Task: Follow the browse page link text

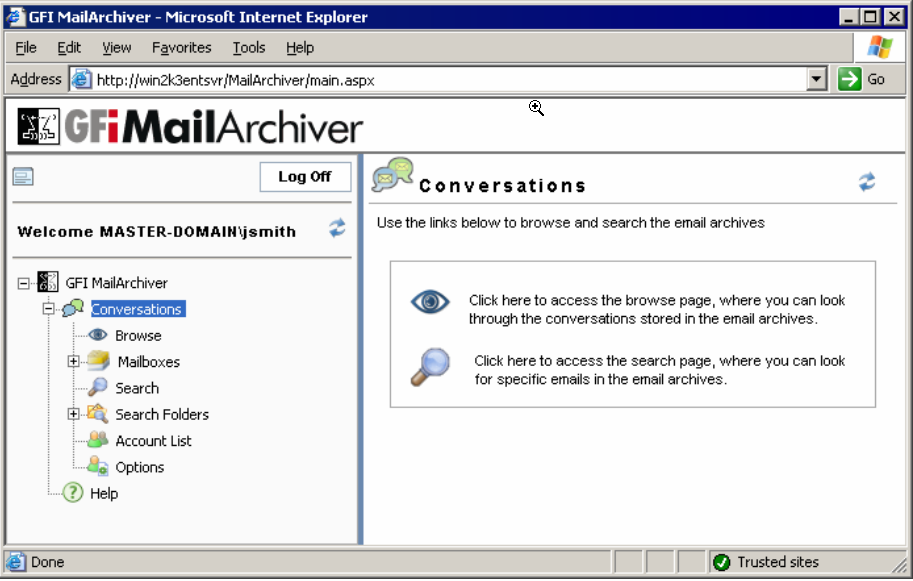Action: point(657,309)
